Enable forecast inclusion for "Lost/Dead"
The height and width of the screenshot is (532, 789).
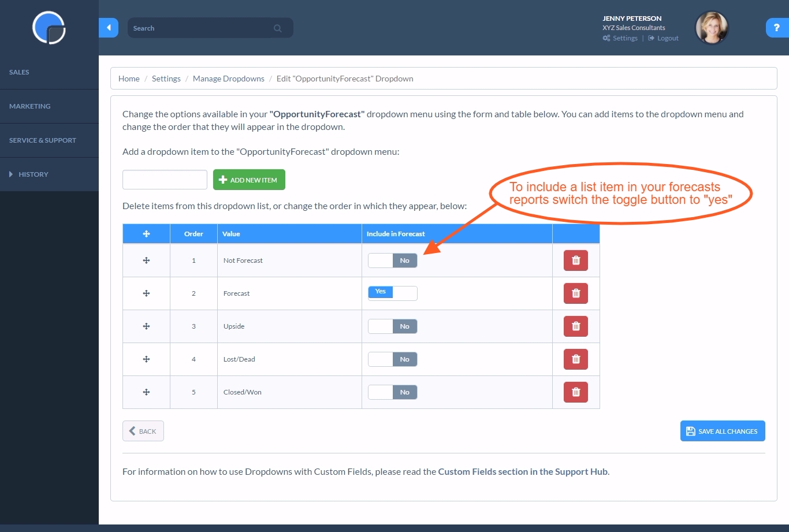(393, 359)
